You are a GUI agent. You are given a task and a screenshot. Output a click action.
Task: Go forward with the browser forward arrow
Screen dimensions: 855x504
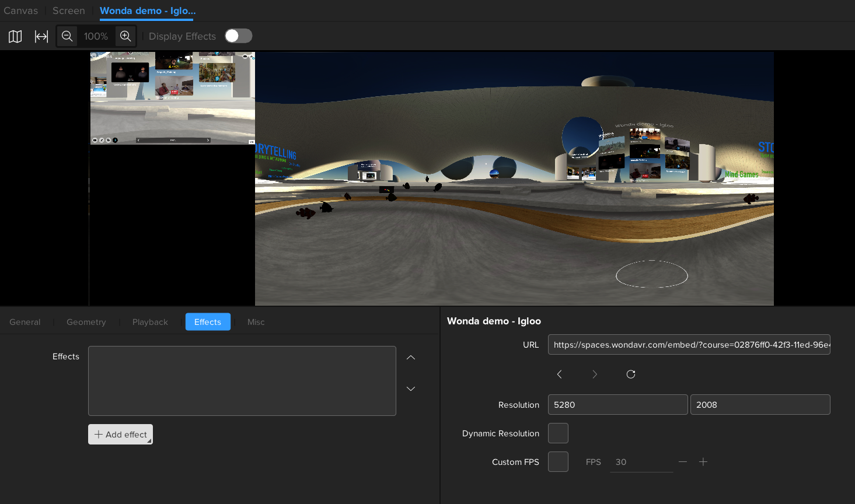coord(595,374)
